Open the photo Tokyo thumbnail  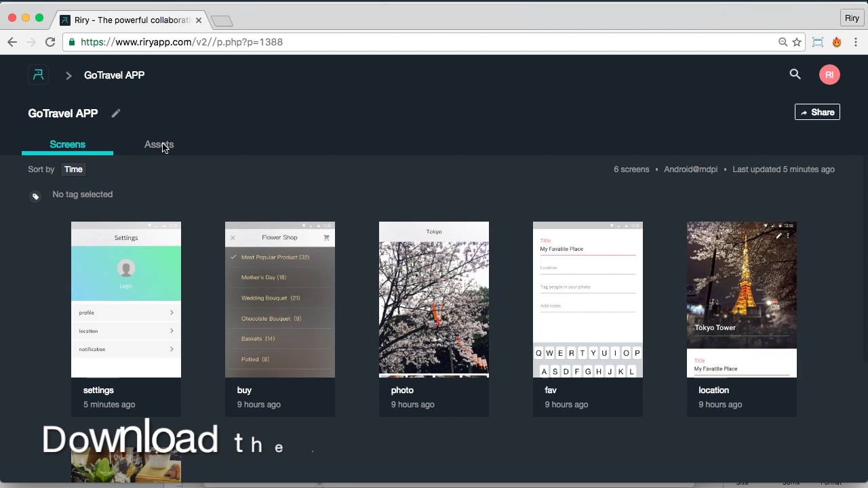point(434,300)
